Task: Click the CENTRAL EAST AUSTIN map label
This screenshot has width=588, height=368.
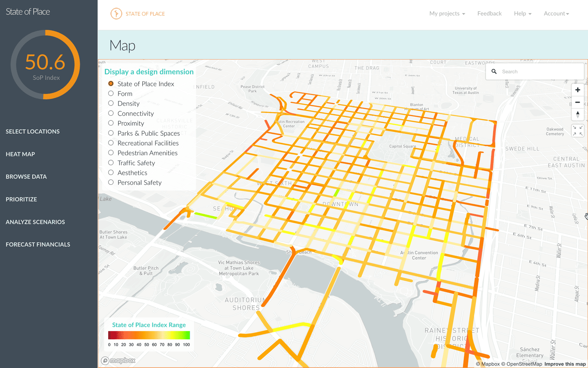Action: [x=566, y=162]
